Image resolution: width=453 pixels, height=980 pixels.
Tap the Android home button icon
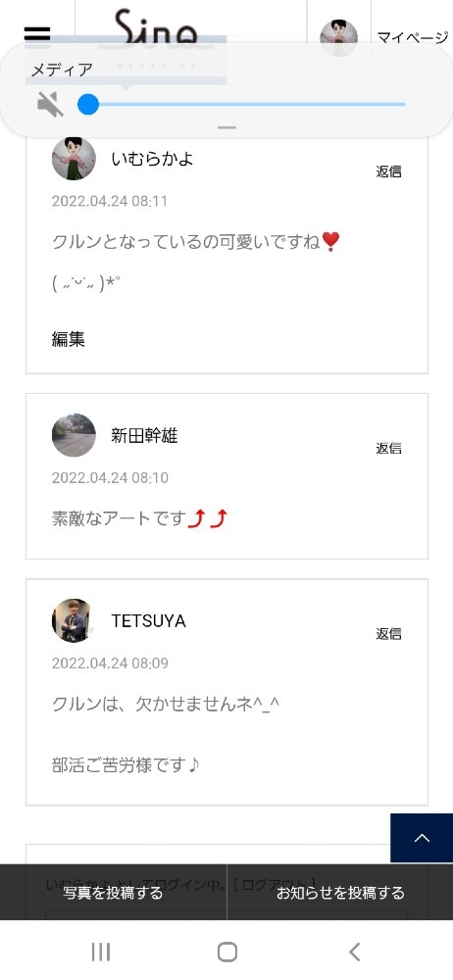(x=226, y=952)
